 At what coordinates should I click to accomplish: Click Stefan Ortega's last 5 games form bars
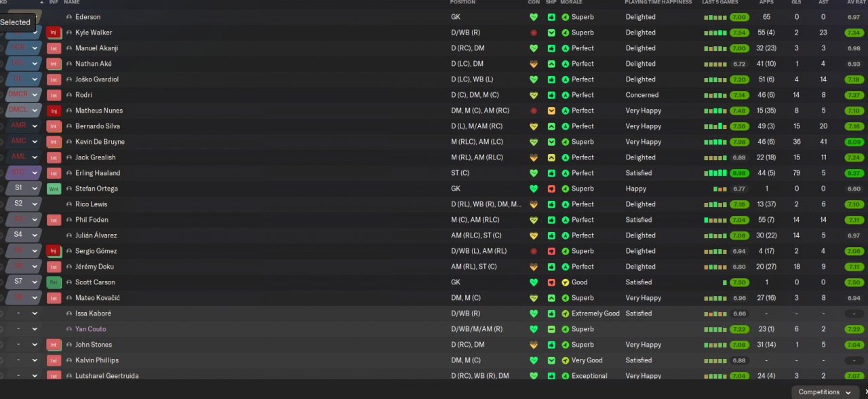719,189
